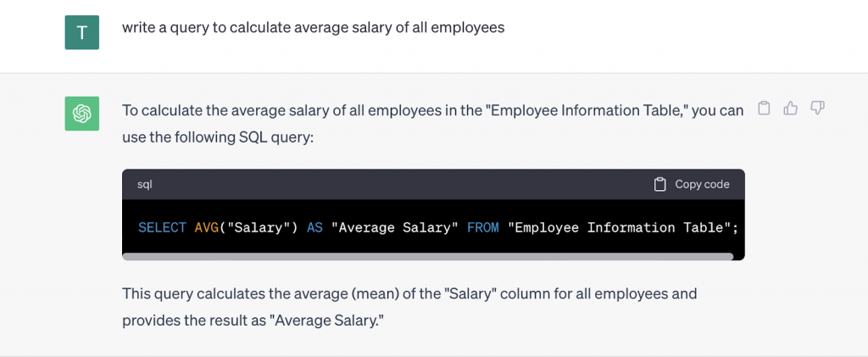Click the explanation paragraph below the code
This screenshot has width=868, height=357.
click(409, 307)
